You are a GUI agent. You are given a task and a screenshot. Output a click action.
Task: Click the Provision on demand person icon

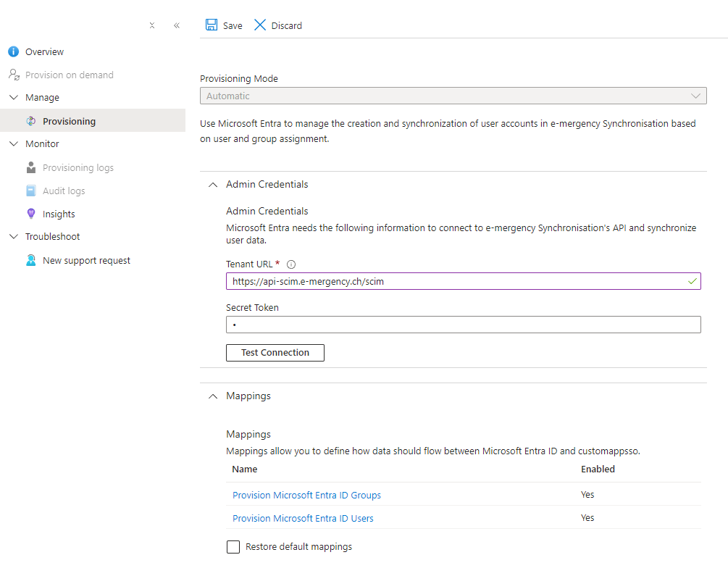14,75
